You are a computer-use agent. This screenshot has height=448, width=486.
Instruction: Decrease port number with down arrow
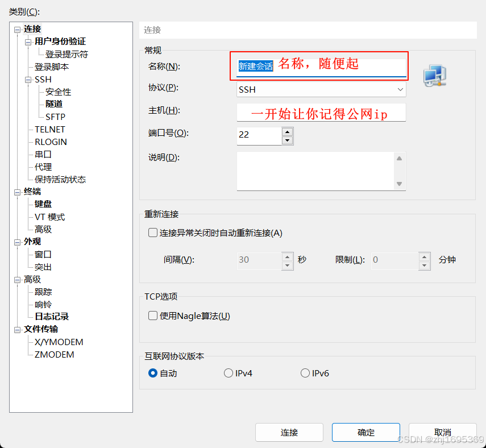click(x=287, y=140)
